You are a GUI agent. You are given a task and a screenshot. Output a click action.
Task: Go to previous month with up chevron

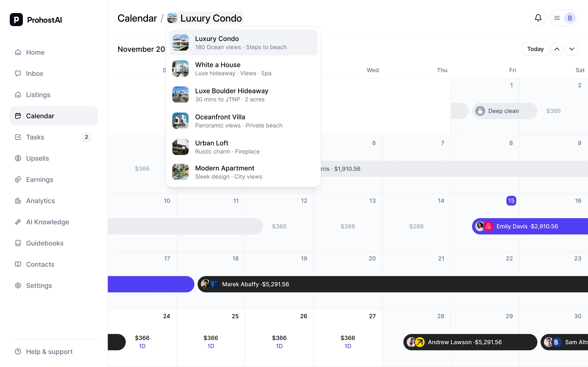point(557,49)
